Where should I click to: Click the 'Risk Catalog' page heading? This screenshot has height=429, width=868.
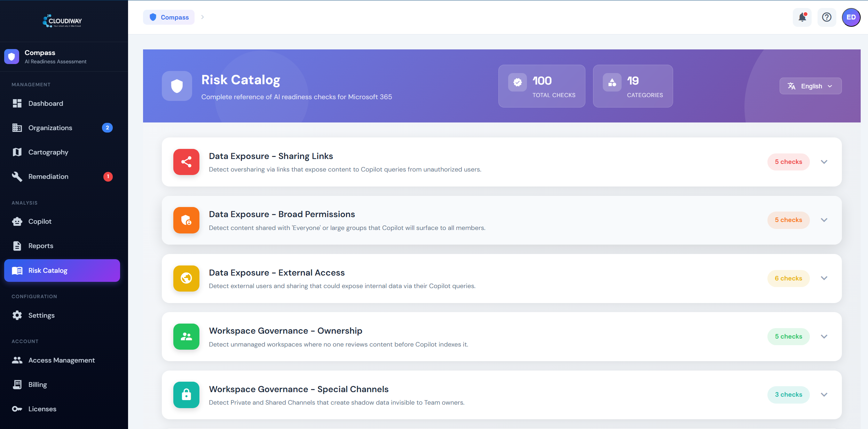(241, 80)
